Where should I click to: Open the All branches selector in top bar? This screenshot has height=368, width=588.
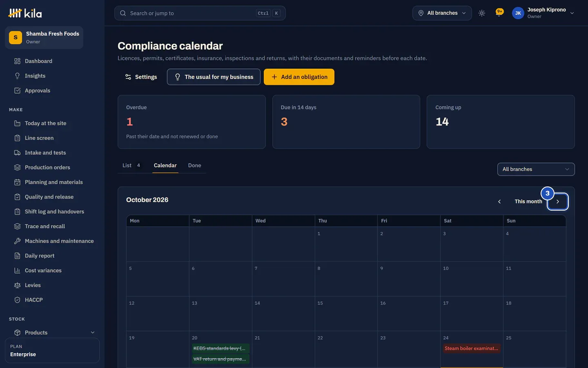coord(442,13)
